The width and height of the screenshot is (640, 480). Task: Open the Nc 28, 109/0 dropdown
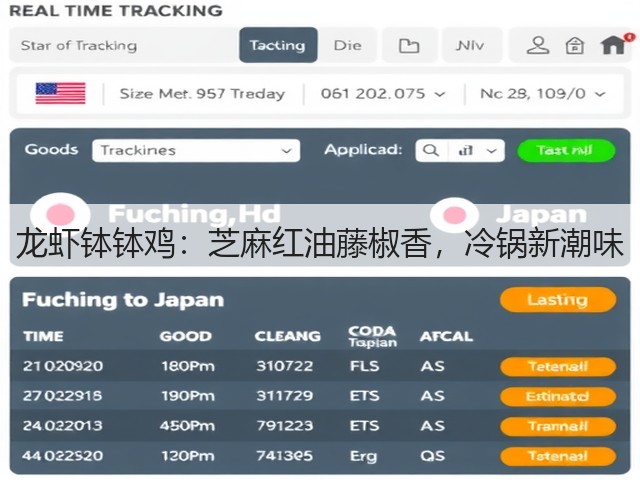click(543, 94)
